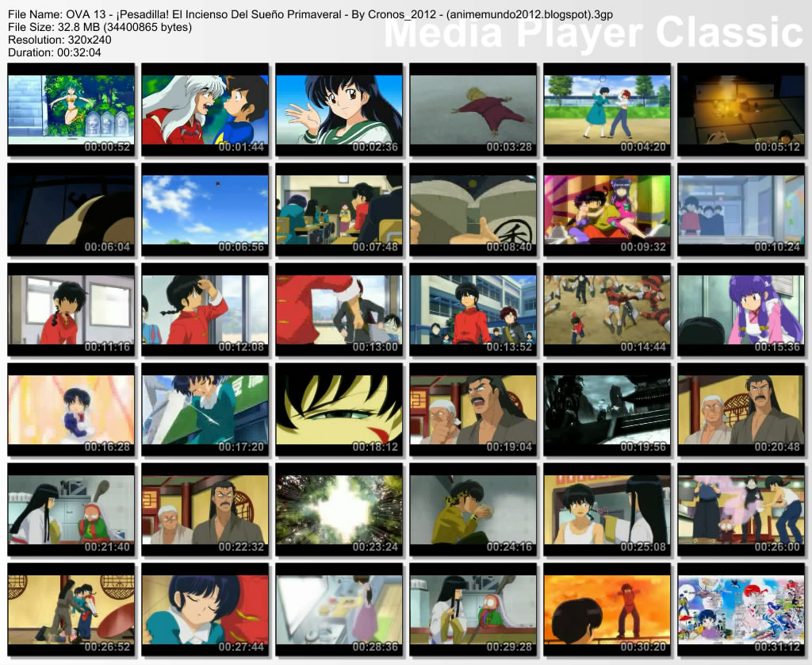
Task: Click the Duration 00:32:04 text
Action: 55,52
